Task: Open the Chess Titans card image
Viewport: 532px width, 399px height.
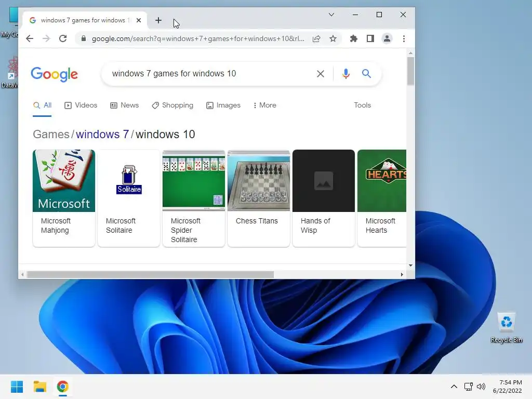Action: pos(259,180)
